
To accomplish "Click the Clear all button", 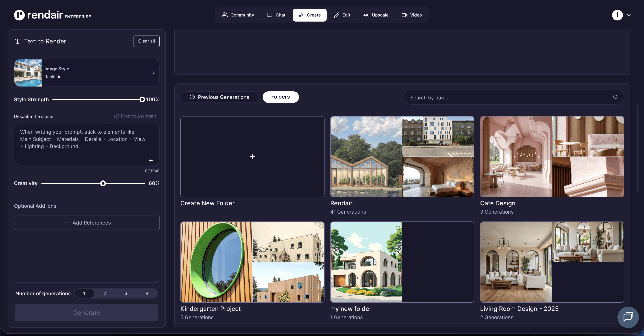I will tap(146, 41).
